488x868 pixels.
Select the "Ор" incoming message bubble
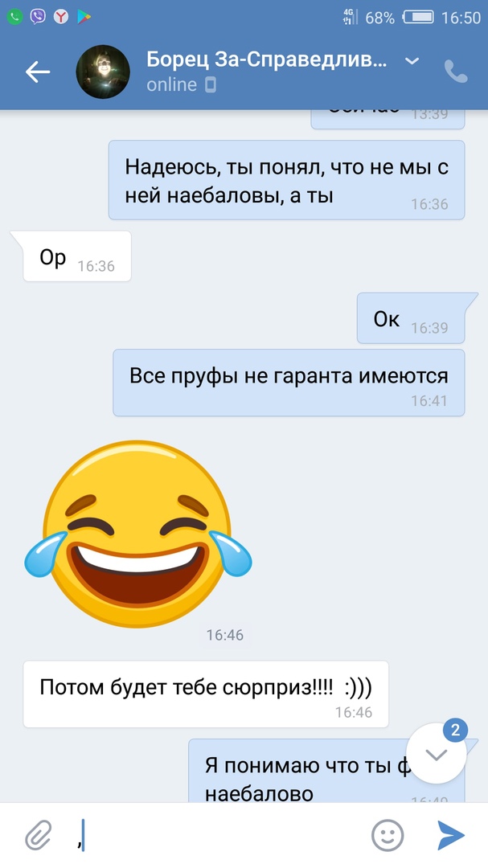(x=76, y=256)
